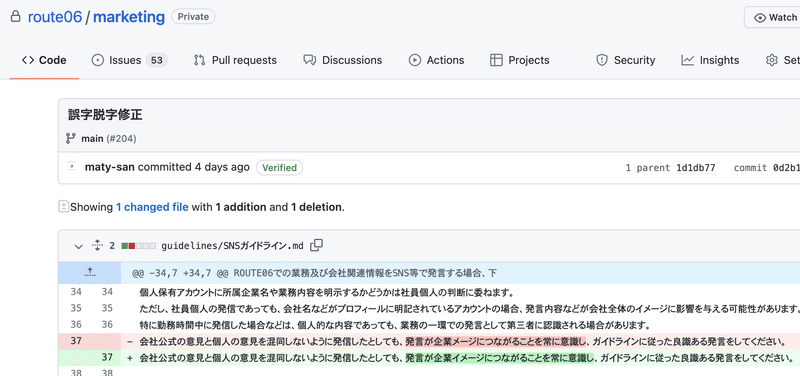Click the lock icon beside route06

pyautogui.click(x=16, y=16)
